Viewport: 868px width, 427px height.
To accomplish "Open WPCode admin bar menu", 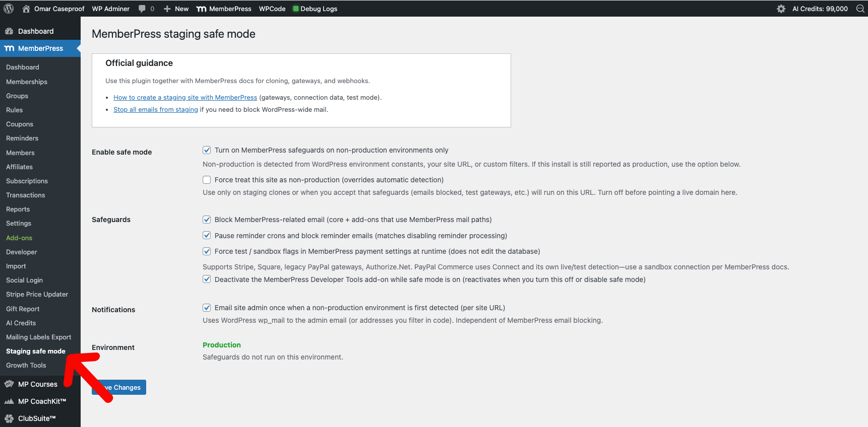I will (x=272, y=9).
